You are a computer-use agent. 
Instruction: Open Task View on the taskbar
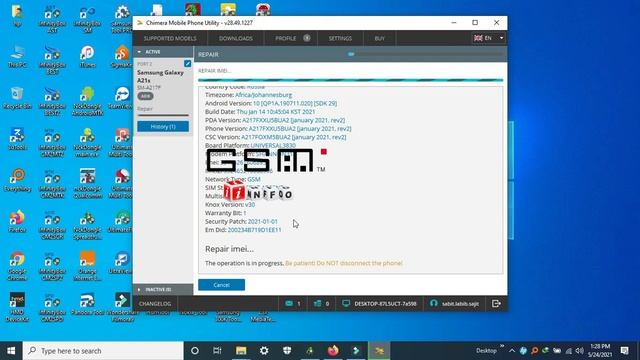(217, 351)
